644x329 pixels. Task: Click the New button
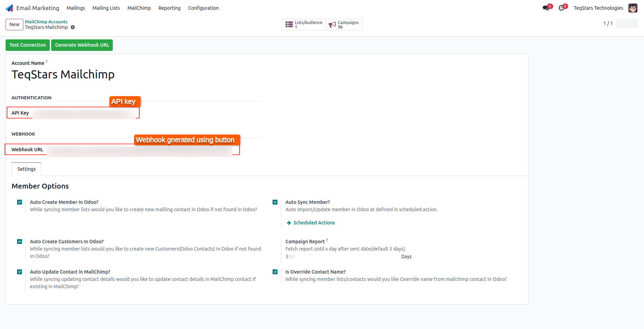[15, 24]
